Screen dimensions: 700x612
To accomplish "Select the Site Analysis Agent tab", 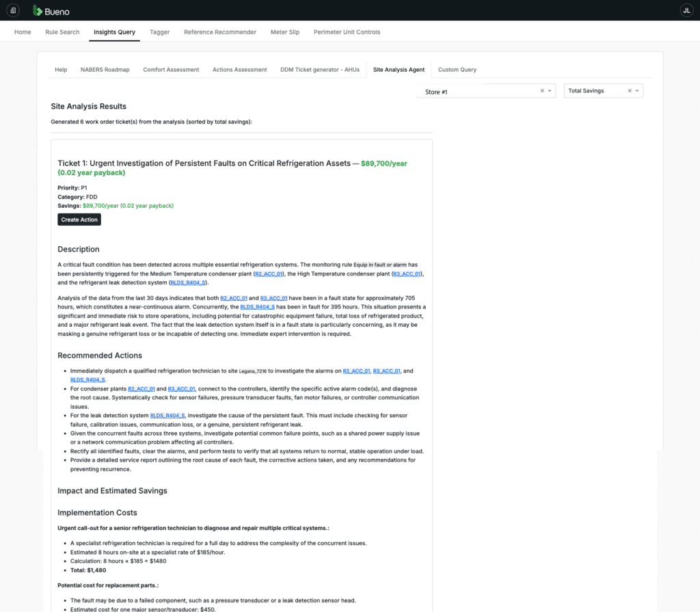I will tap(399, 70).
